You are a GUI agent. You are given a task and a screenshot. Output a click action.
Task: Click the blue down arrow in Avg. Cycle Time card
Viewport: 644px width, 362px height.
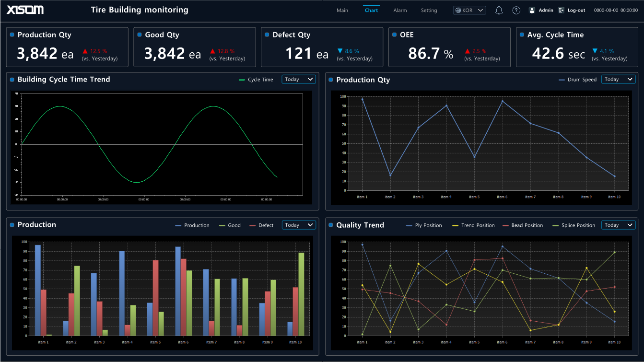(x=595, y=51)
